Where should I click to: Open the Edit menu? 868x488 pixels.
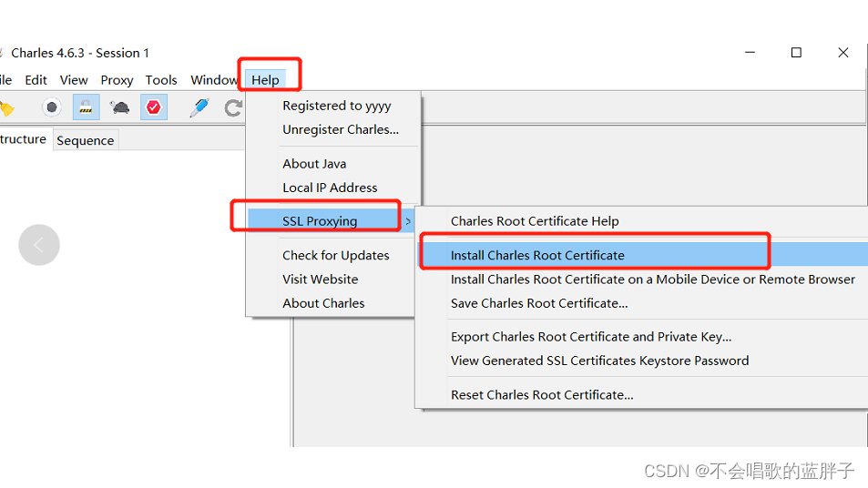tap(36, 80)
